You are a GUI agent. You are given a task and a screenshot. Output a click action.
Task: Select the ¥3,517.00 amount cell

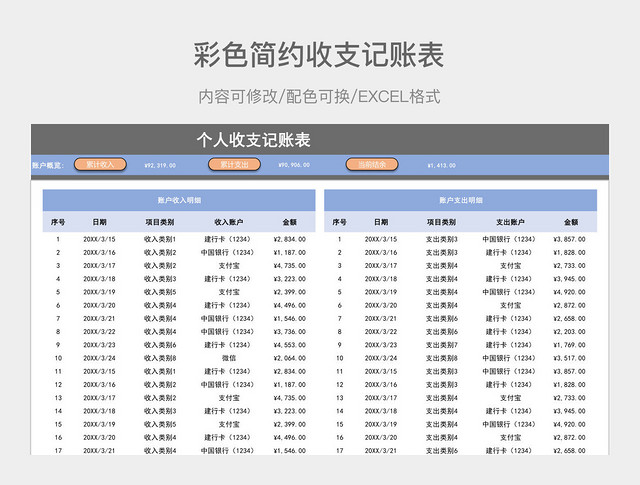point(569,358)
